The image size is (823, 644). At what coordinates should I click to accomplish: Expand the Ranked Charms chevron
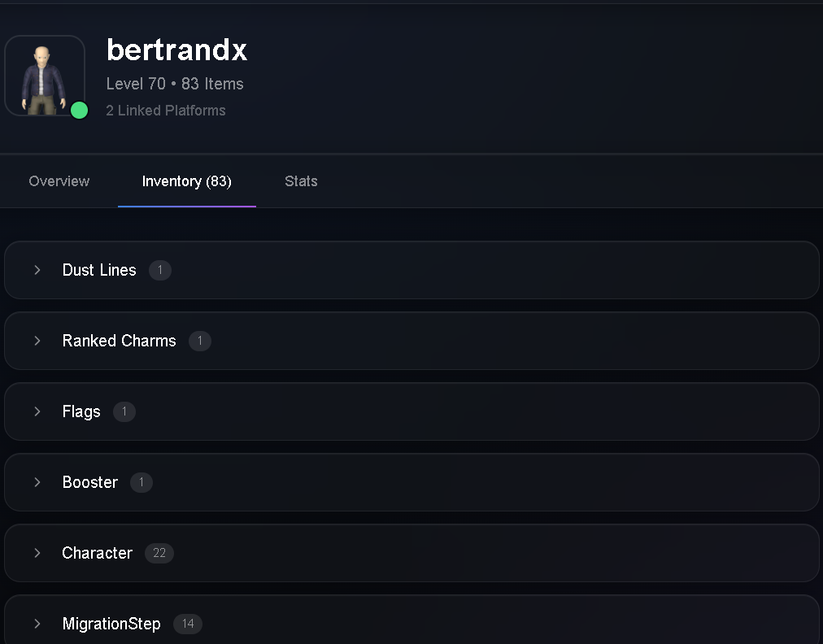pyautogui.click(x=37, y=341)
